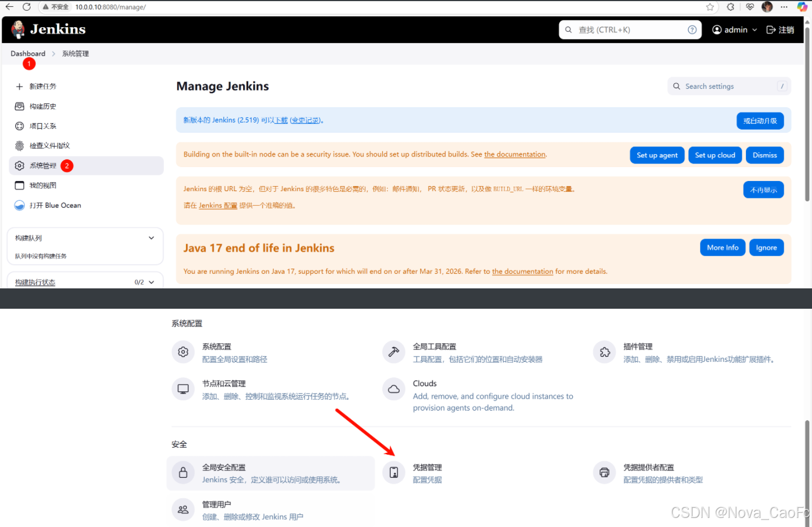Open the documentation link in Java notice
The image size is (812, 527).
(x=522, y=271)
